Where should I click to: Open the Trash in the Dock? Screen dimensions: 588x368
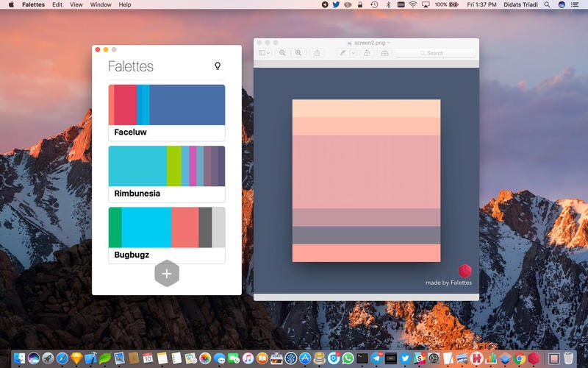(568, 358)
